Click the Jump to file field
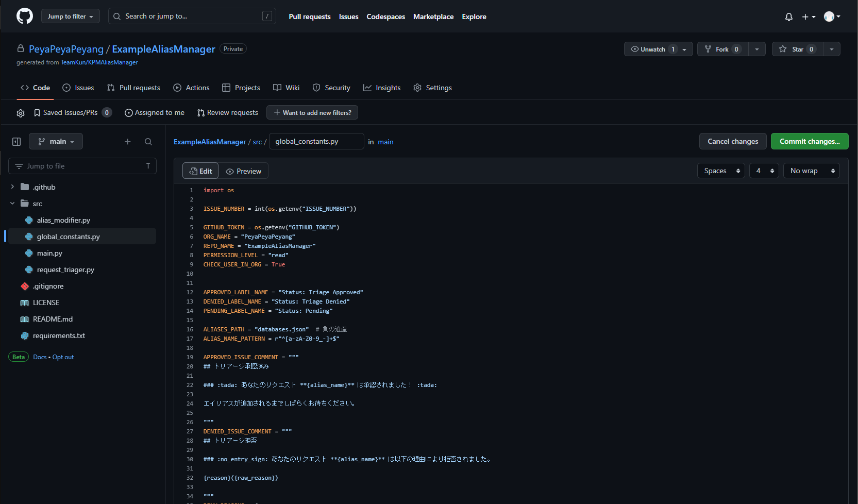The image size is (858, 504). (82, 166)
